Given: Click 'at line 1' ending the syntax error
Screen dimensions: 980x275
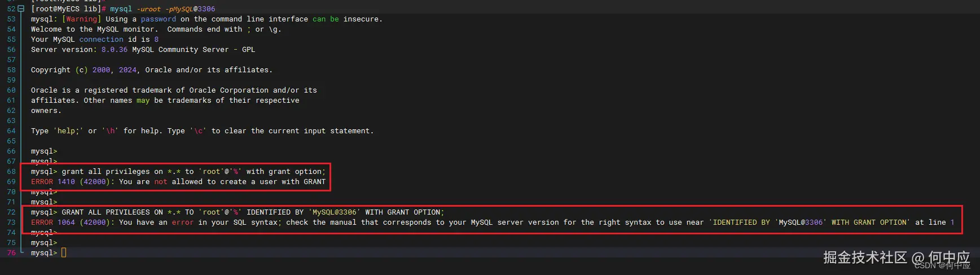Looking at the screenshot, I should pos(934,222).
